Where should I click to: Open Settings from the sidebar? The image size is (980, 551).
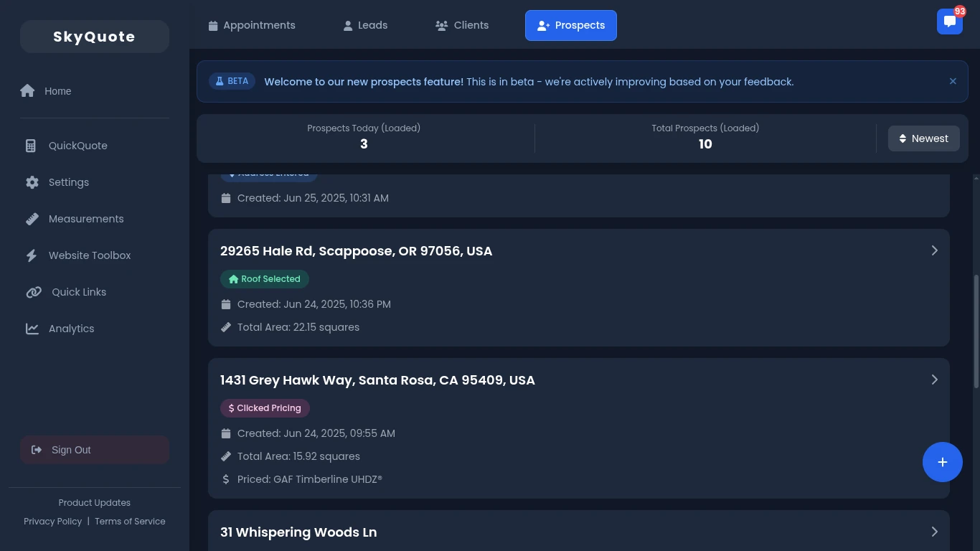(95, 182)
